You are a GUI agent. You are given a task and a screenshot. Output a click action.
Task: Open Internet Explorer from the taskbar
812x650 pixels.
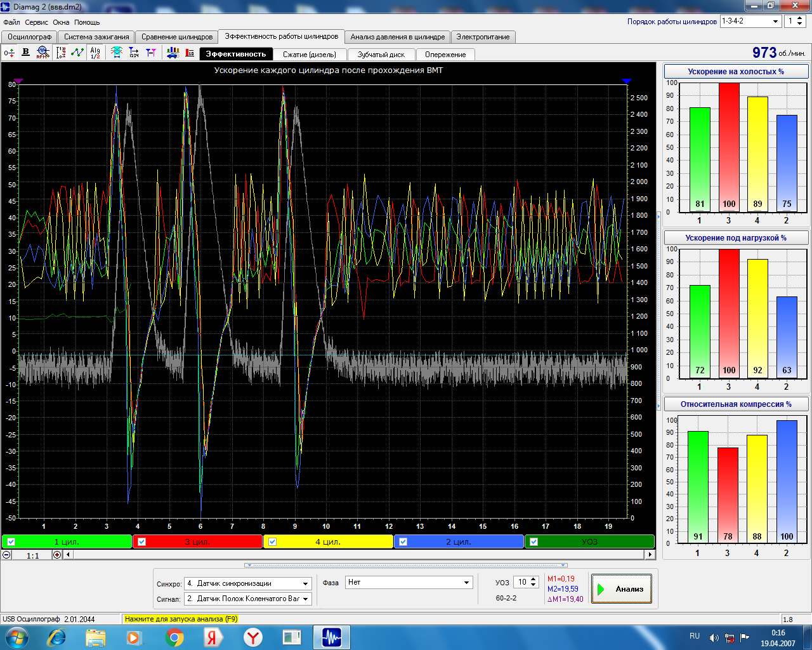56,637
